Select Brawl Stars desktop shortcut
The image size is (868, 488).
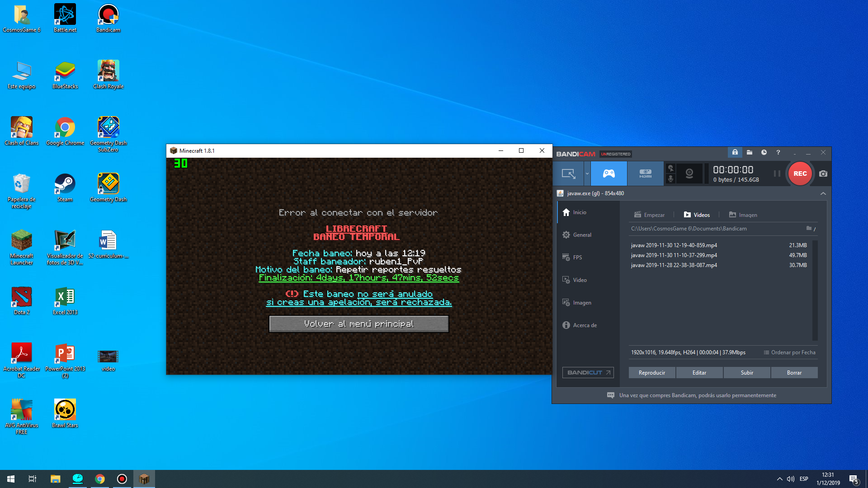point(65,413)
